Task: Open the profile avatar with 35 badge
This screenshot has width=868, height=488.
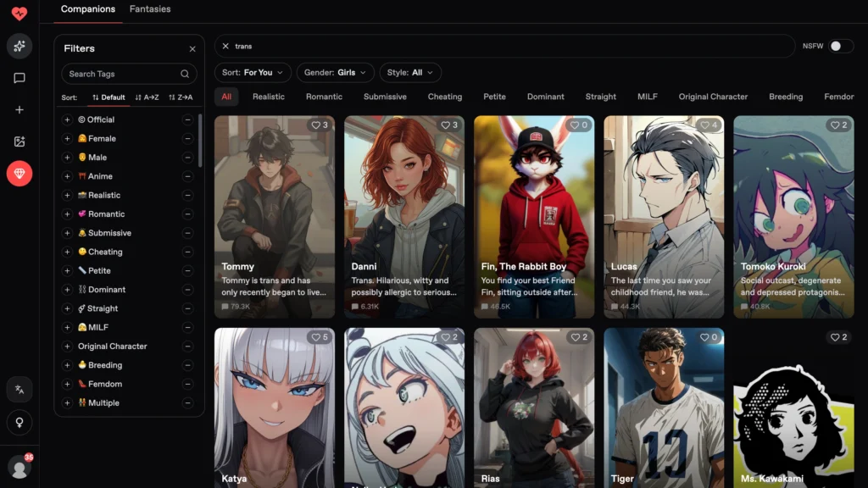Action: point(20,468)
